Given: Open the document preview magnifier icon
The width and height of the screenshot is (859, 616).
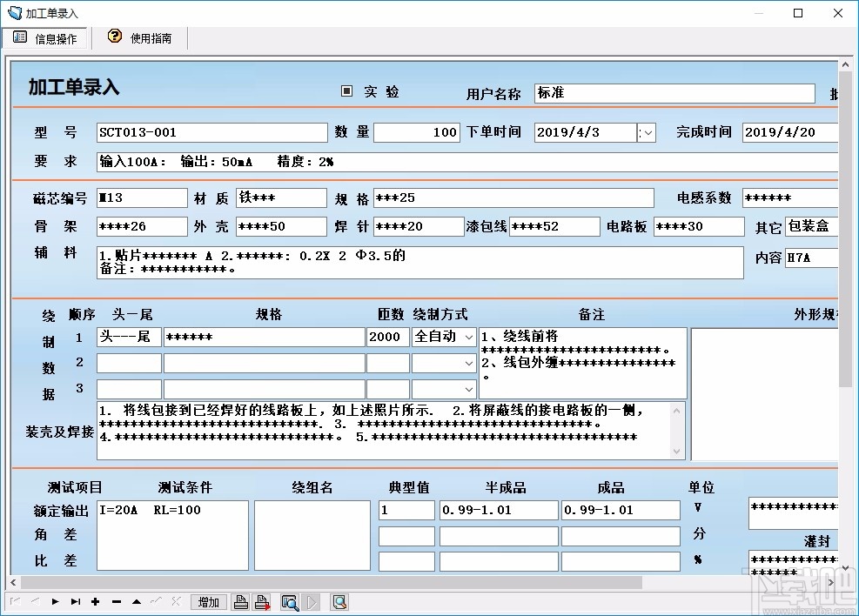Looking at the screenshot, I should click(x=339, y=602).
